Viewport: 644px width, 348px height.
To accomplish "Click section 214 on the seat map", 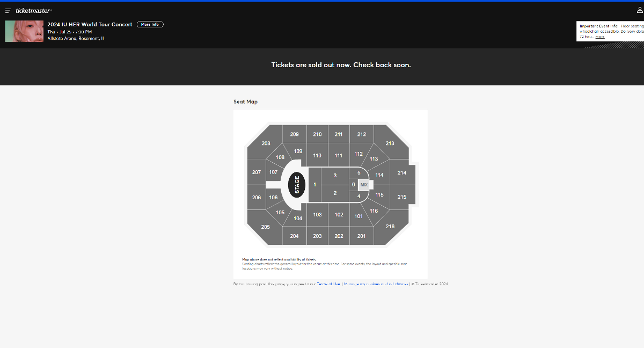I will tap(402, 173).
